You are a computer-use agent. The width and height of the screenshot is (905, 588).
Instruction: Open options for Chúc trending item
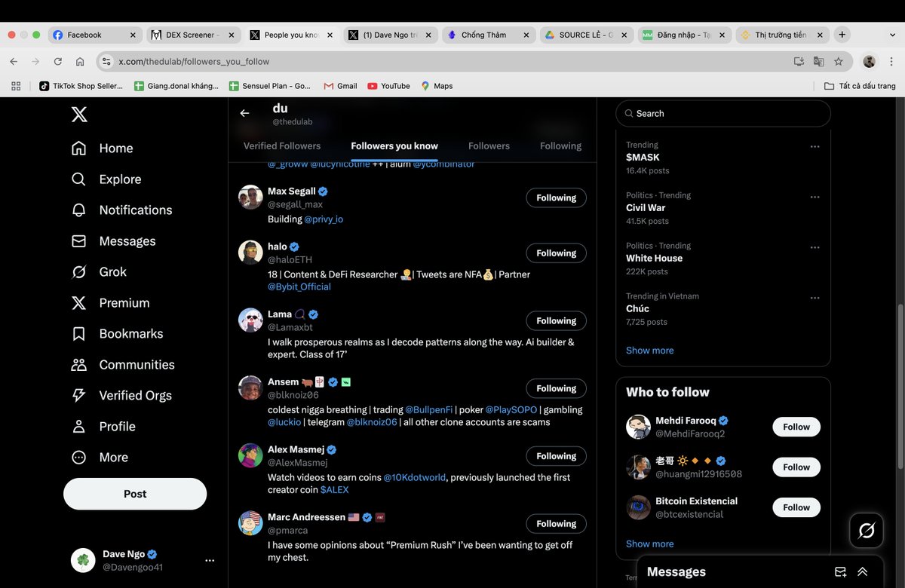(815, 299)
